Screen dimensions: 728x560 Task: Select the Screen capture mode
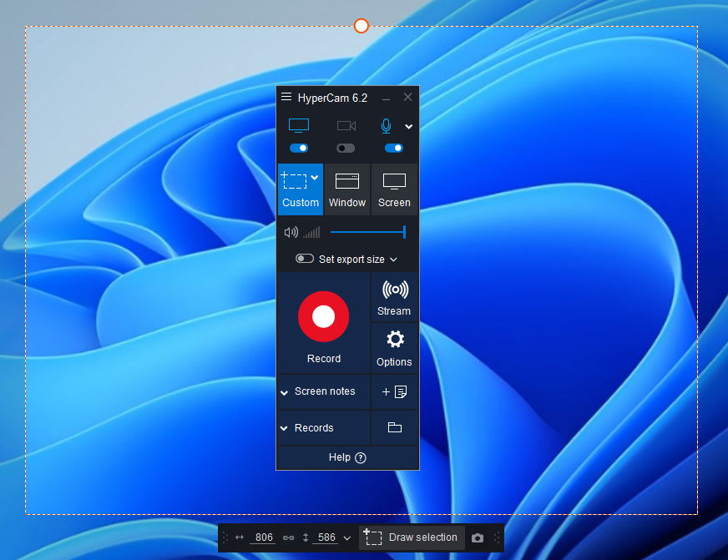(394, 189)
